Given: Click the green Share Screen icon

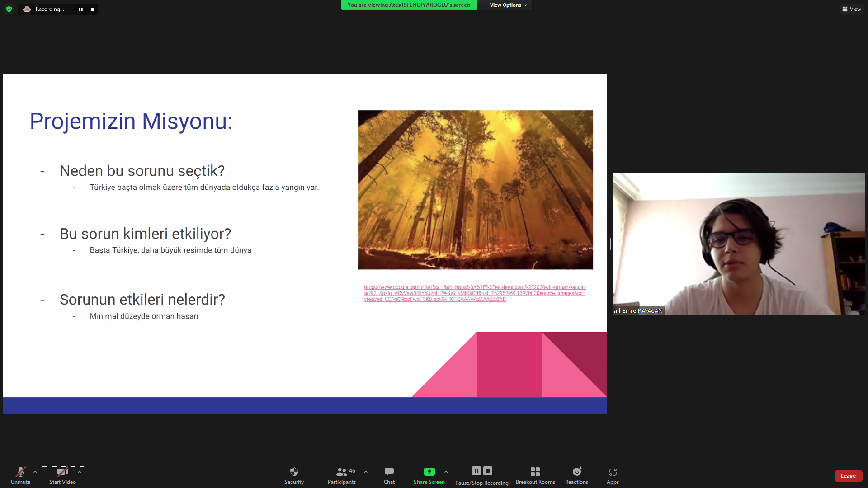Looking at the screenshot, I should [429, 472].
